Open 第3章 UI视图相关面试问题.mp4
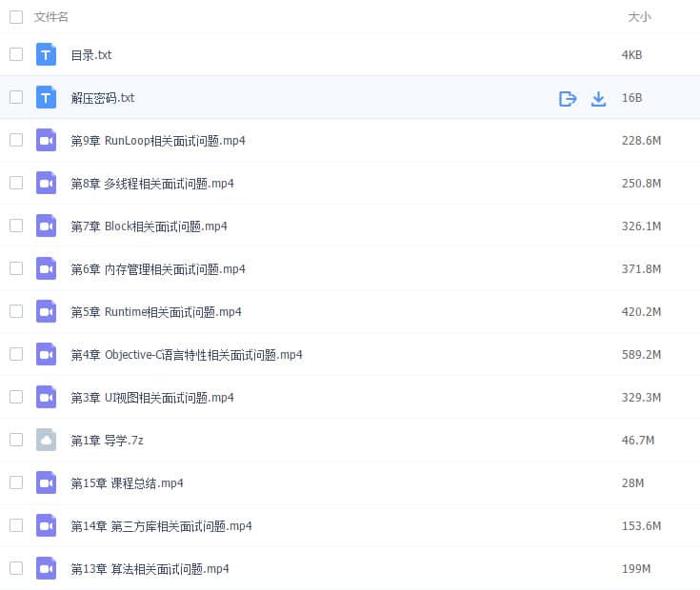 pos(152,398)
